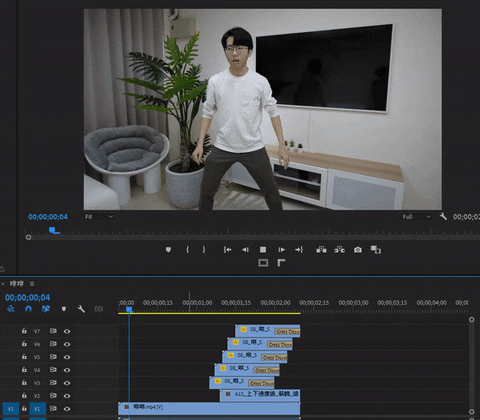The width and height of the screenshot is (480, 420).
Task: Click the Extract button
Action: 340,249
